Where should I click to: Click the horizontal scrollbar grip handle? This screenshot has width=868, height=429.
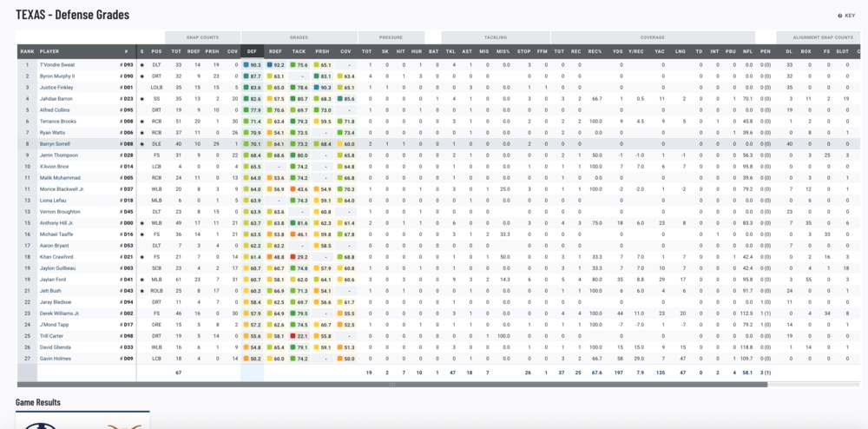click(391, 384)
